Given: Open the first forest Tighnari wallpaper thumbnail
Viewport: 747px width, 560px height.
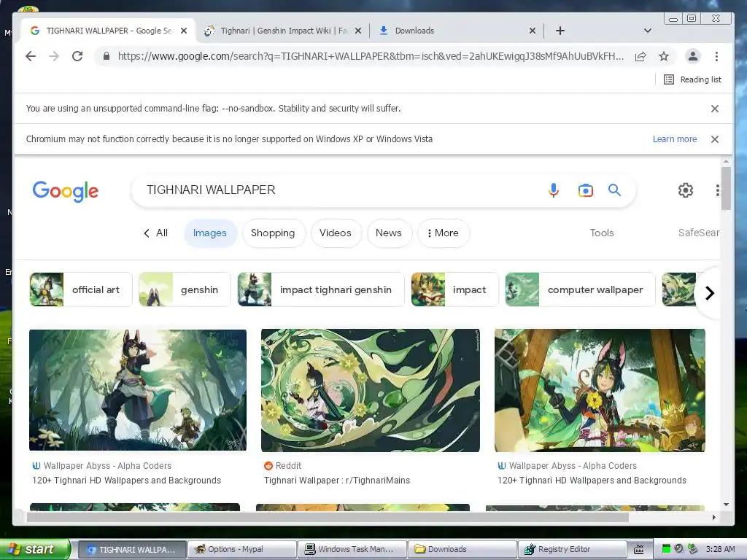Looking at the screenshot, I should point(138,390).
